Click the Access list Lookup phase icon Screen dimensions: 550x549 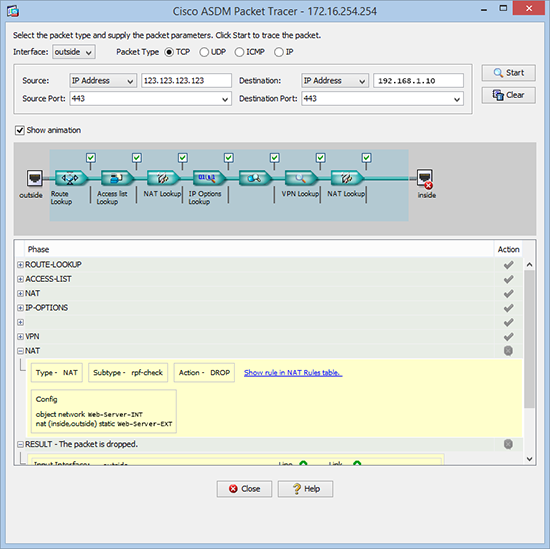pos(117,178)
